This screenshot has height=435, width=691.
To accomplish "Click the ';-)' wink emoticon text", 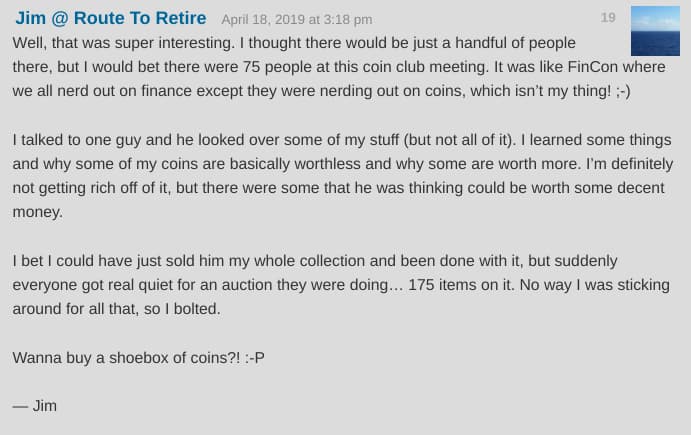I will click(623, 91).
